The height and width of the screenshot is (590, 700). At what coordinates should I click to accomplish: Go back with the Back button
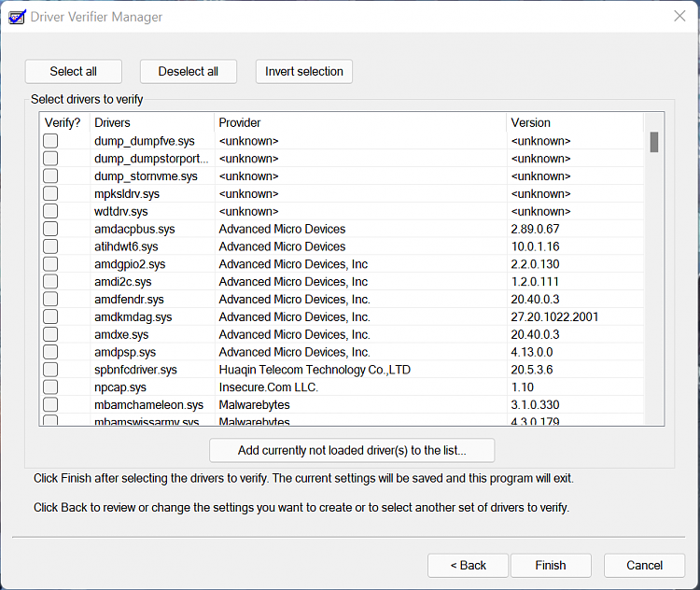coord(468,565)
